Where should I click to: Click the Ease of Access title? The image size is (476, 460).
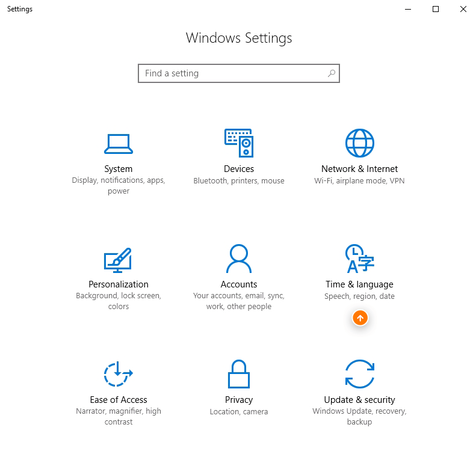119,400
